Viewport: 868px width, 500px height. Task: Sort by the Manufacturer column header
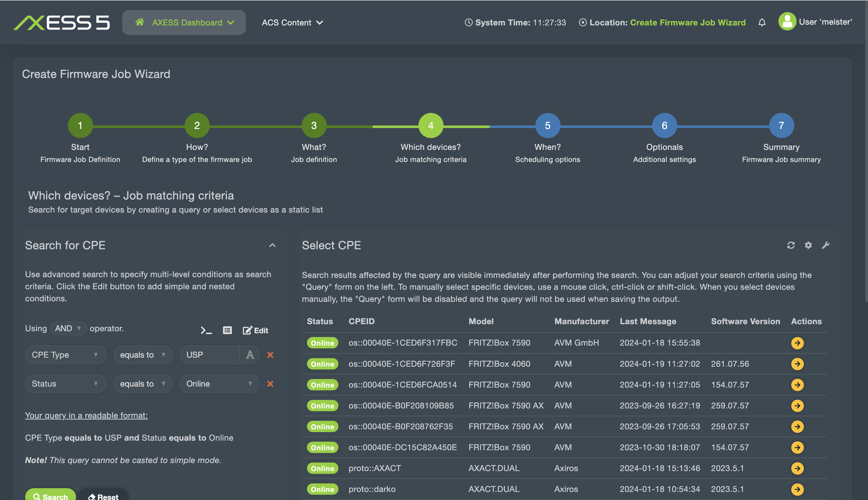pos(581,321)
